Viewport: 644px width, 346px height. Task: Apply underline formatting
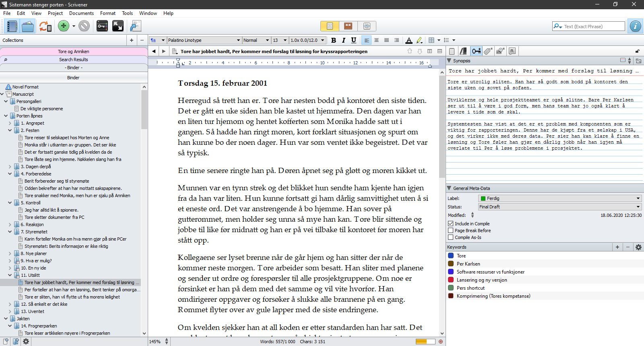(353, 40)
